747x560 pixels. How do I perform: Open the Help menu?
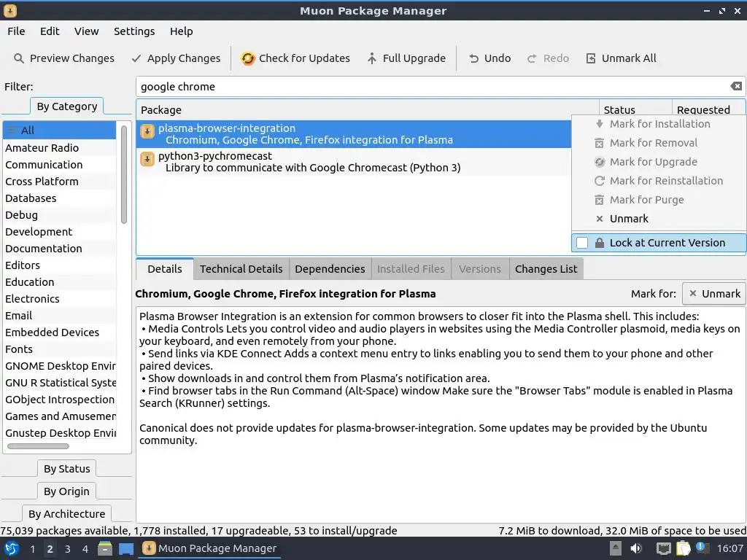182,31
